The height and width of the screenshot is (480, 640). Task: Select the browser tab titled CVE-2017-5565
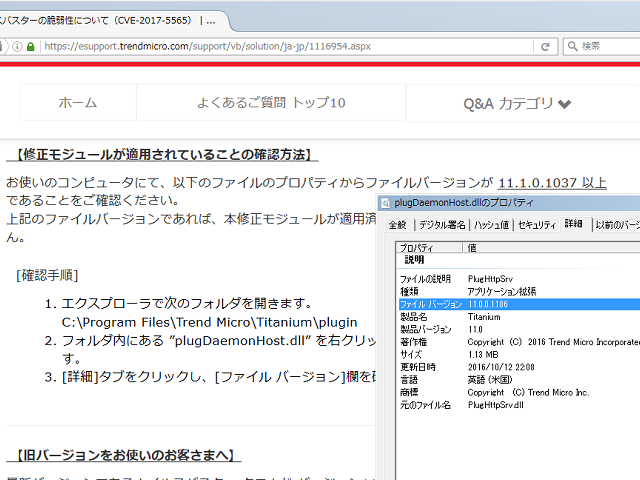[x=112, y=21]
